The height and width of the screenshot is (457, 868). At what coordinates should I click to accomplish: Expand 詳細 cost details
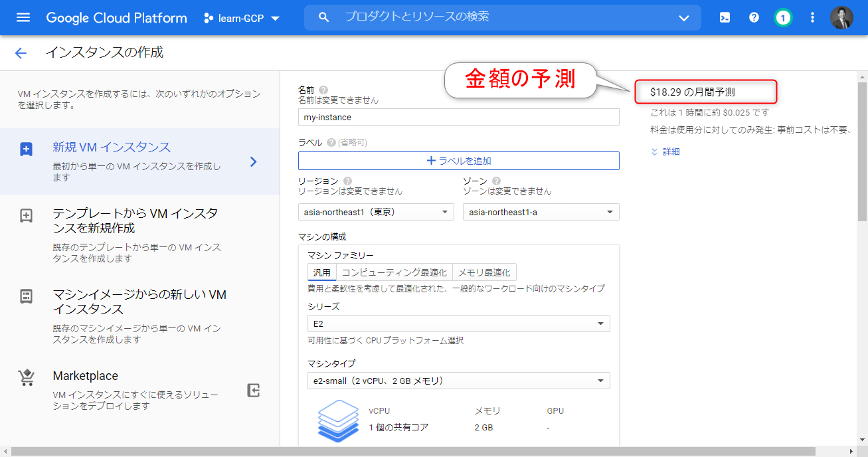tap(665, 151)
